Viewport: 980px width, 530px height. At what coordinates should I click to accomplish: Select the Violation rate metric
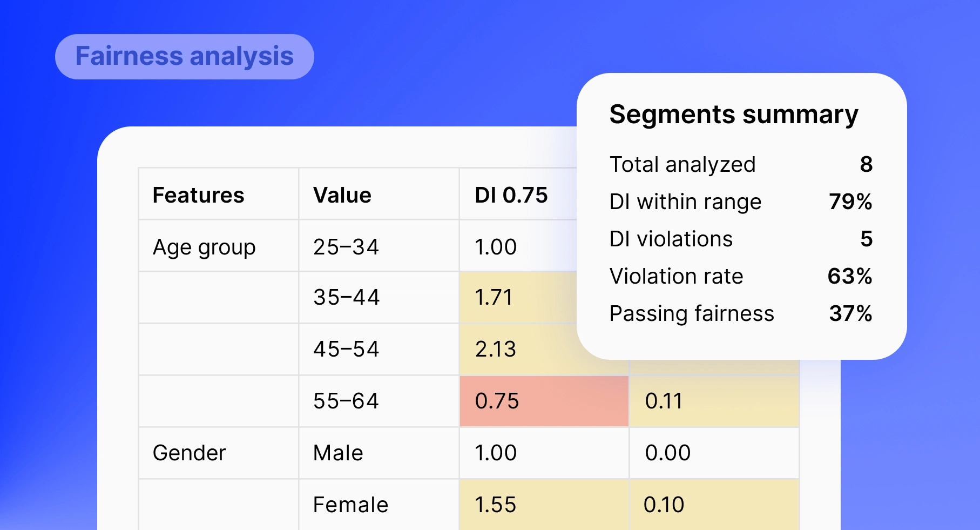coord(740,276)
